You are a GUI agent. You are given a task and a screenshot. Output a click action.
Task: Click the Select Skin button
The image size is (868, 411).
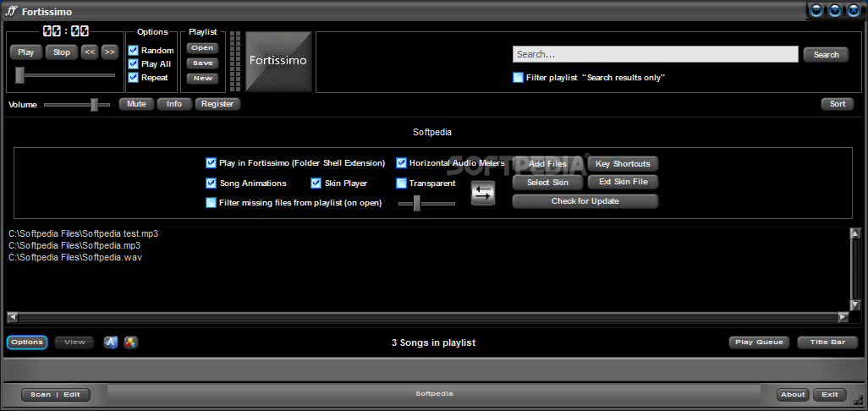coord(547,183)
